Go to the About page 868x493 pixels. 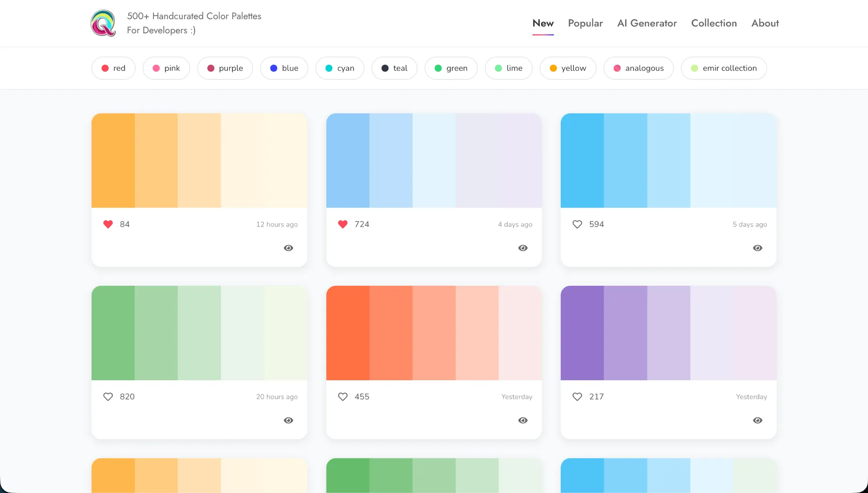pyautogui.click(x=765, y=23)
